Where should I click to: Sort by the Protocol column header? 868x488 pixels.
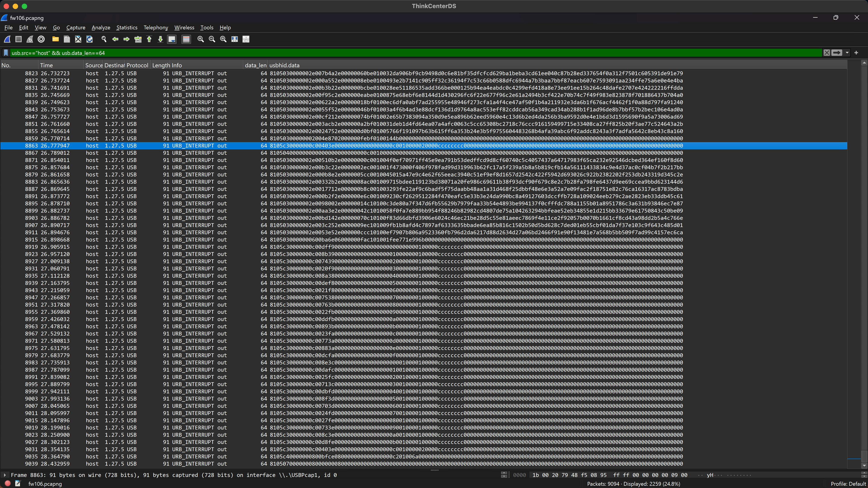(x=137, y=65)
